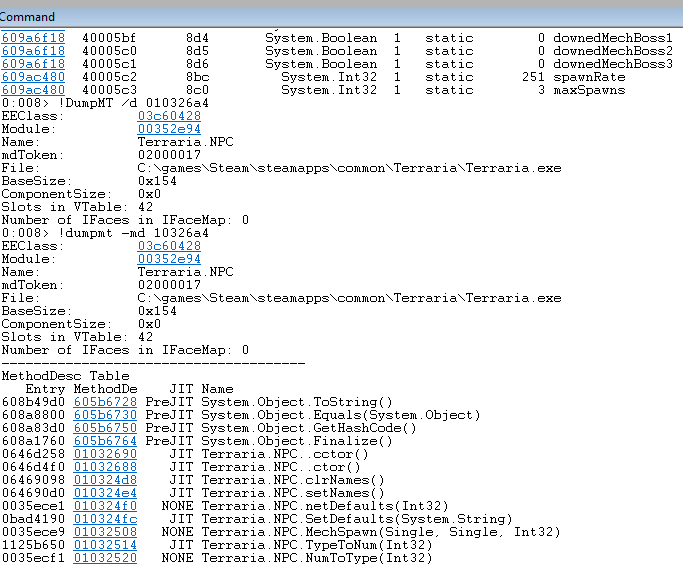Open EEClass 03c60428 link under !dumpmt -md output
This screenshot has width=683, height=566.
tap(169, 246)
